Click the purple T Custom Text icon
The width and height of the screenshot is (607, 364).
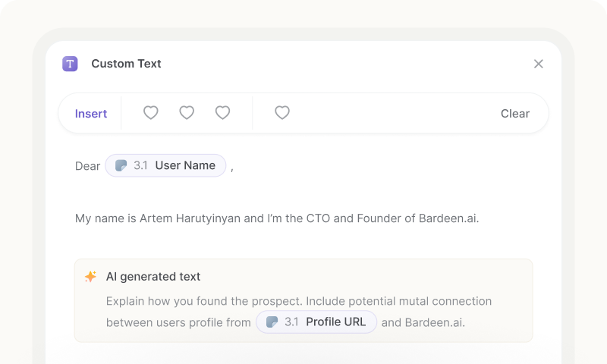point(70,64)
